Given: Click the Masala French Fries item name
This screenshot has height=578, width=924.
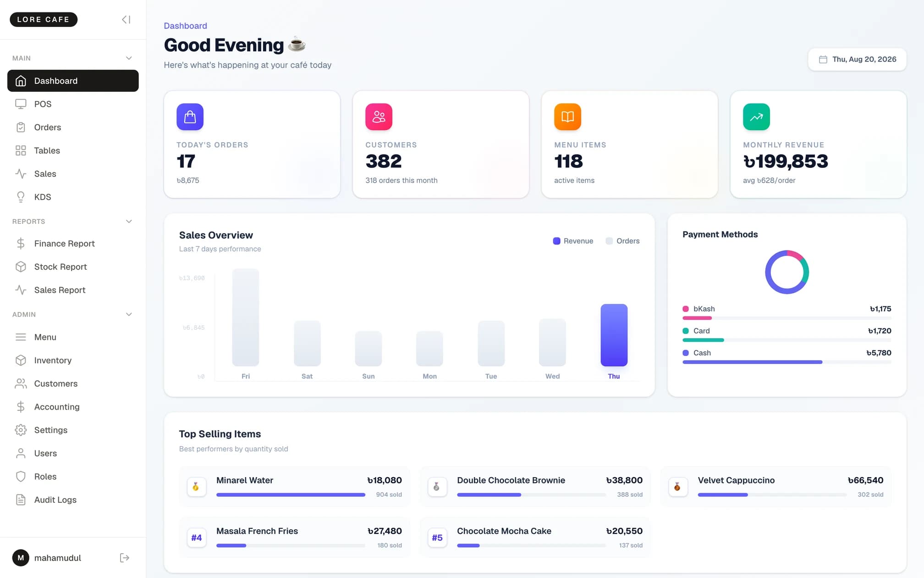Looking at the screenshot, I should click(257, 531).
